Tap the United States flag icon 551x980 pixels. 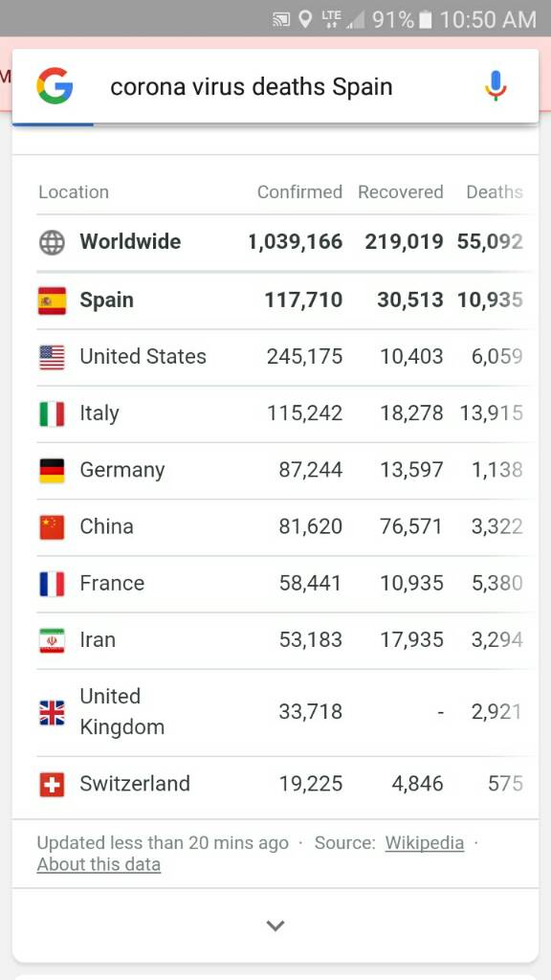(x=52, y=358)
